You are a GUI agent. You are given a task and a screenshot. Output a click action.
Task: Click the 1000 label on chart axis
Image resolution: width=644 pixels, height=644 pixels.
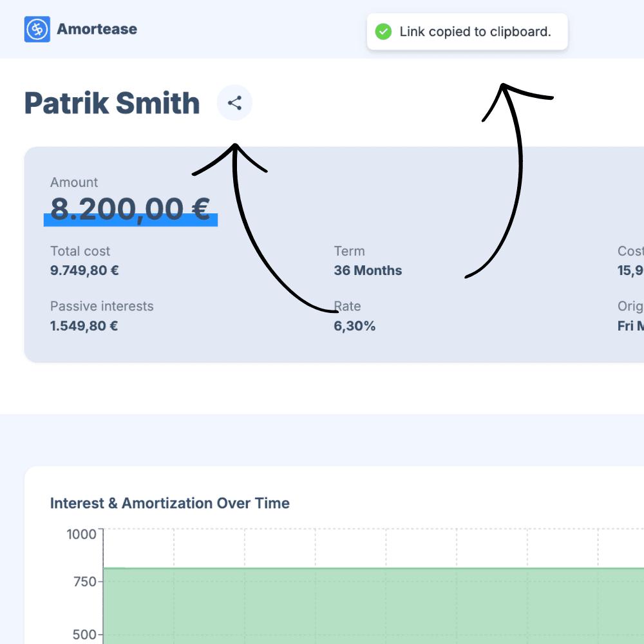coord(81,534)
